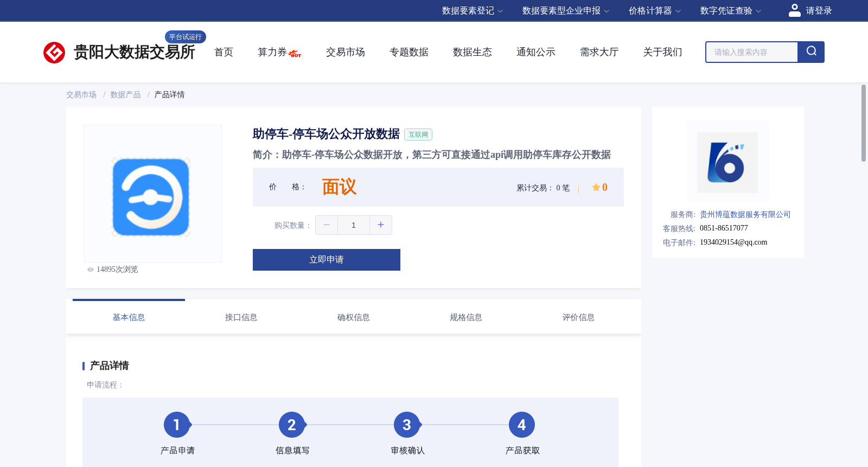Click the product title 助停车-停车场公众开放数据
Image resolution: width=868 pixels, height=467 pixels.
[x=326, y=134]
